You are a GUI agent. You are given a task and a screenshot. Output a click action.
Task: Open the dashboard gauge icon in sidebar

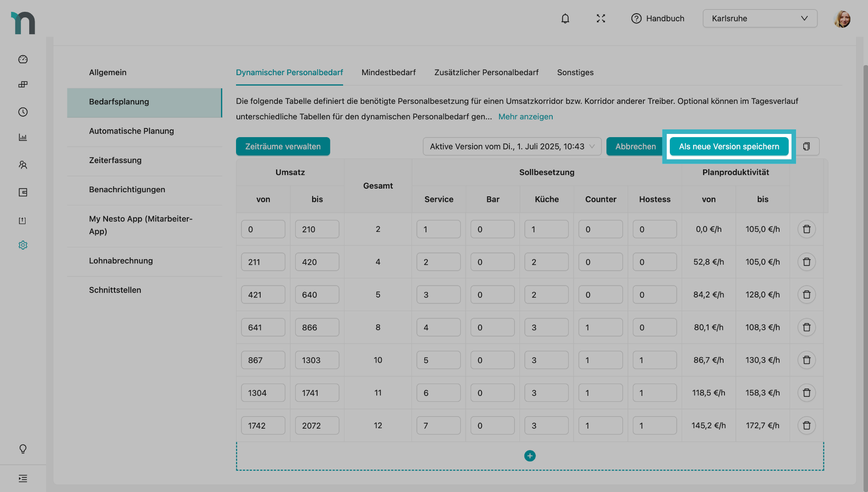coord(23,59)
